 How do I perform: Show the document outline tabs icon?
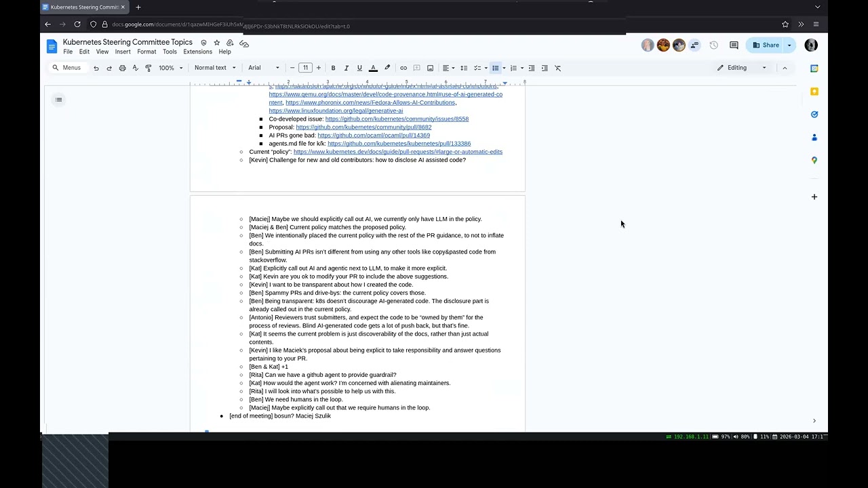click(59, 100)
